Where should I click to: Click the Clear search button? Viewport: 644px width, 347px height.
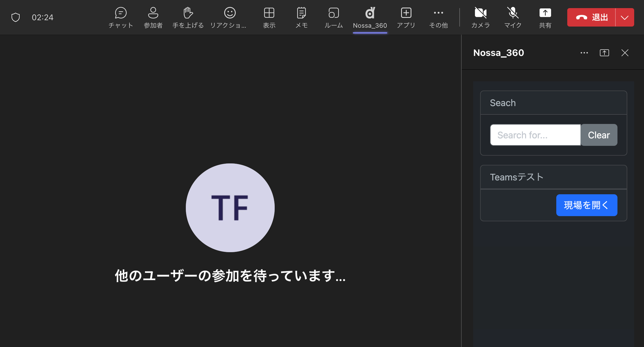[599, 135]
